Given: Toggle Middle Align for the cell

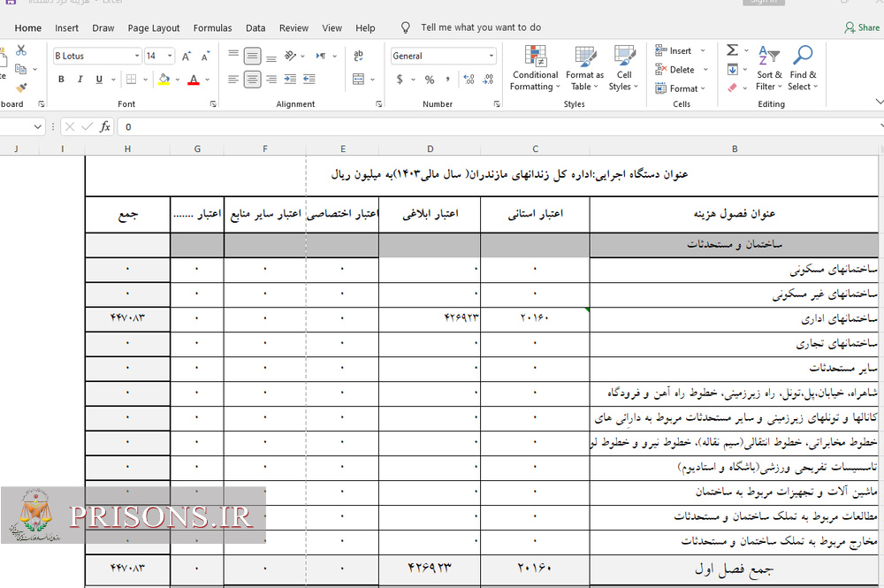Looking at the screenshot, I should coord(253,56).
